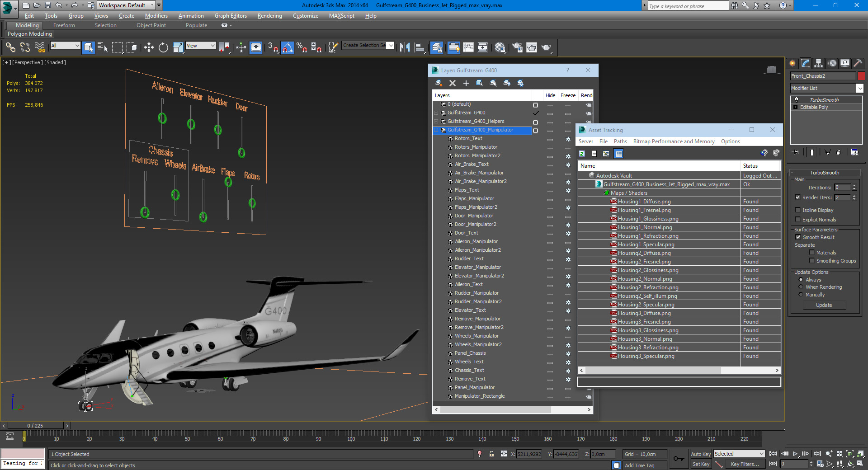Click the Auto Key button
Screen dimensions: 868x470
[x=701, y=454]
